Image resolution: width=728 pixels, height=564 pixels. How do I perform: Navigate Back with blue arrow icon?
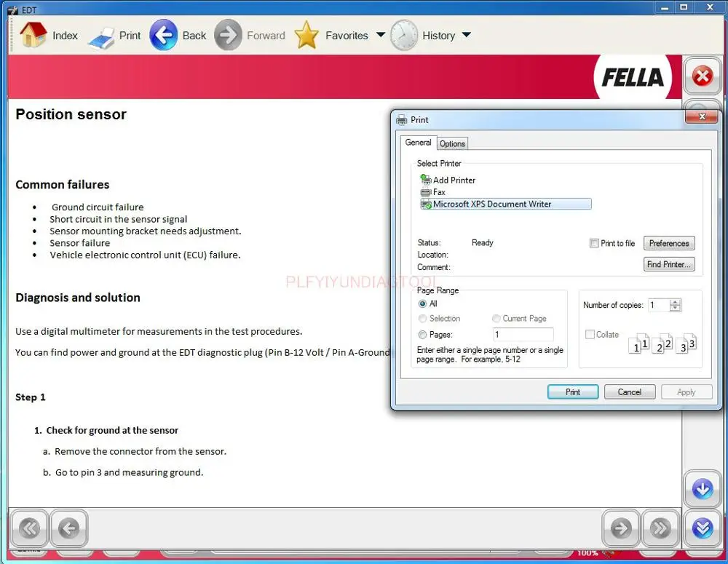click(163, 35)
